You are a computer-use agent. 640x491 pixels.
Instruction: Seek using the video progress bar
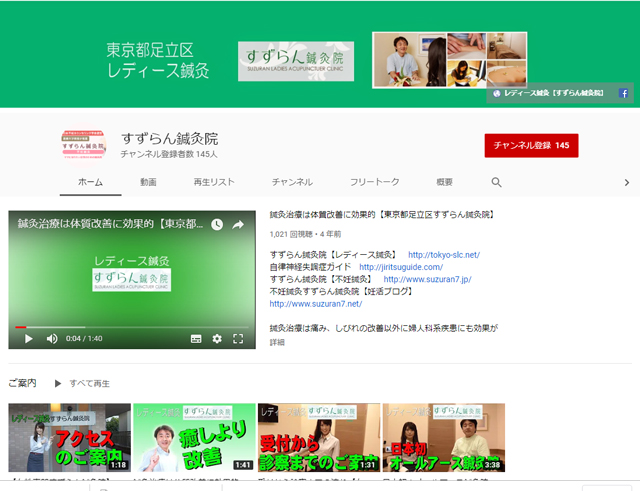(x=132, y=327)
